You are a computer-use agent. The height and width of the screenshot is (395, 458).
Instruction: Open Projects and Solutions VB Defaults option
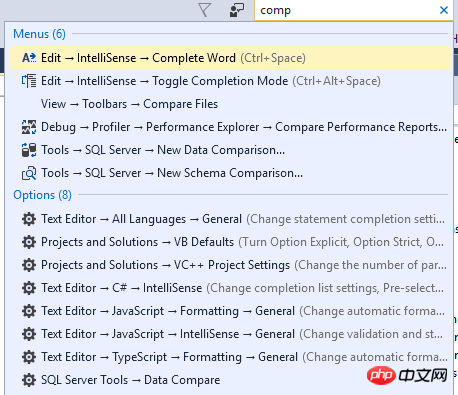click(x=230, y=242)
